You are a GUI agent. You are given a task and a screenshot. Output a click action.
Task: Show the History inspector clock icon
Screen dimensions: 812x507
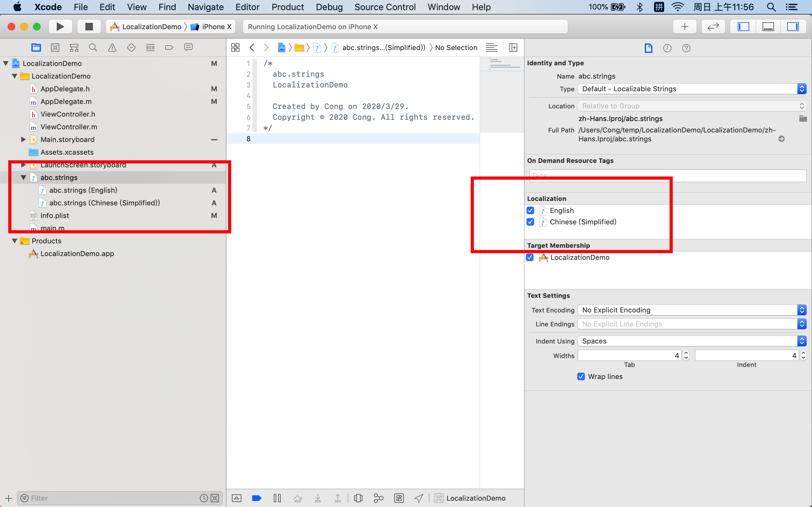[667, 48]
